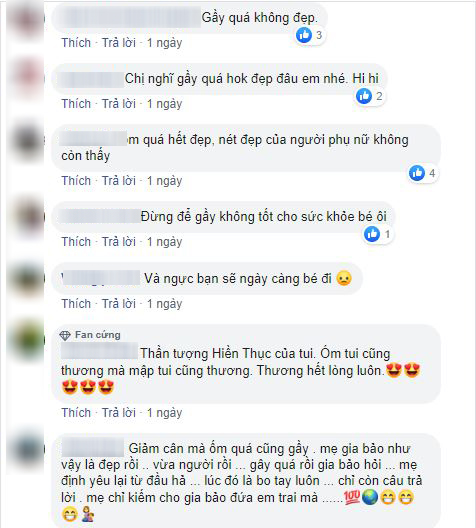
Task: Like the 'Và ngực bạn' comment
Action: click(x=76, y=304)
